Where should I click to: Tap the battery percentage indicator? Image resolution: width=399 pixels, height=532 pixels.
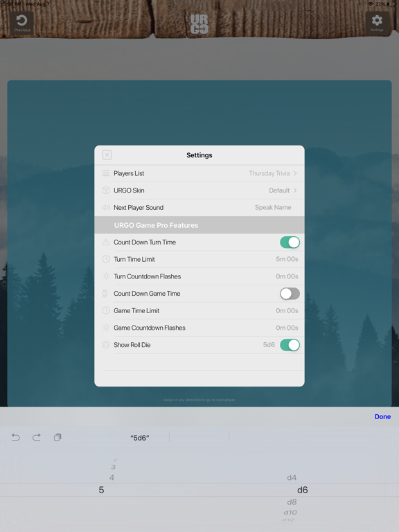[380, 3]
